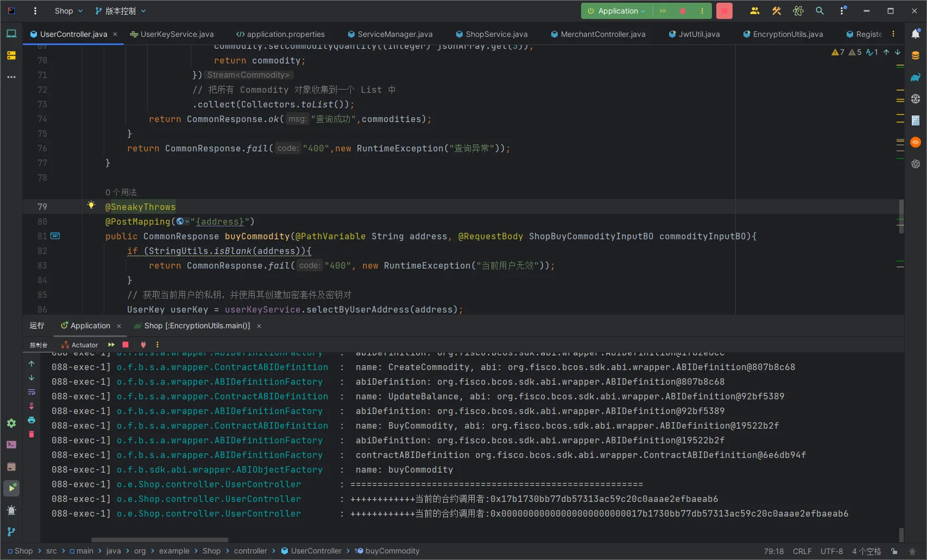This screenshot has height=560, width=927.
Task: Switch to 控制台 console tab
Action: click(39, 345)
